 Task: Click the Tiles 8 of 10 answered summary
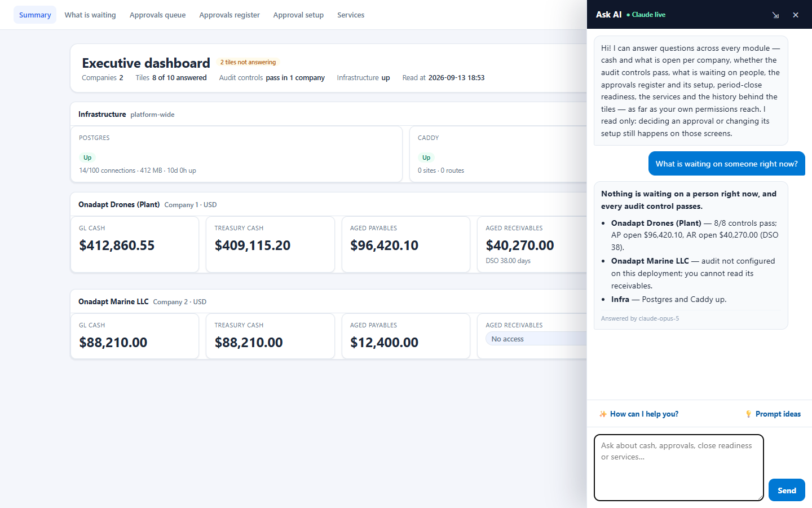tap(171, 78)
